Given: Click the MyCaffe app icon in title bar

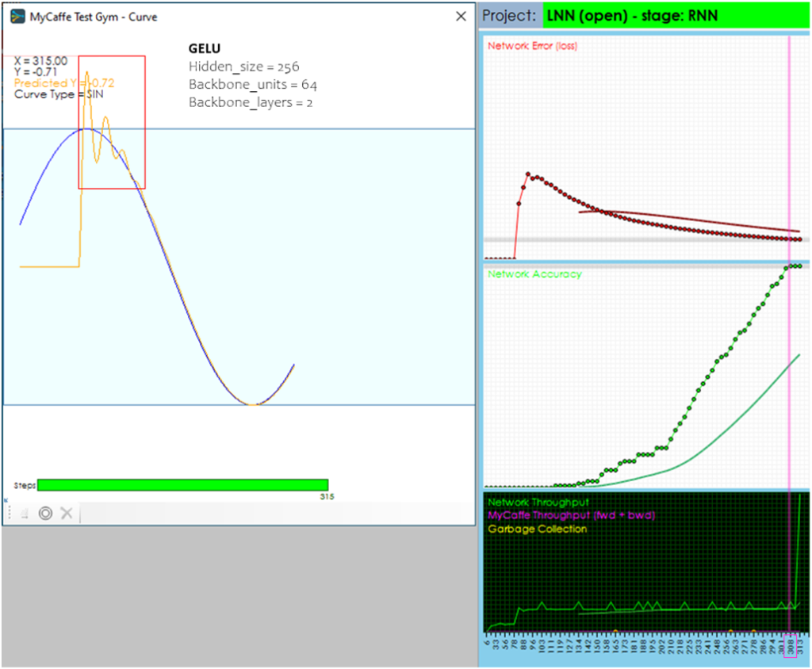Looking at the screenshot, I should pos(17,16).
